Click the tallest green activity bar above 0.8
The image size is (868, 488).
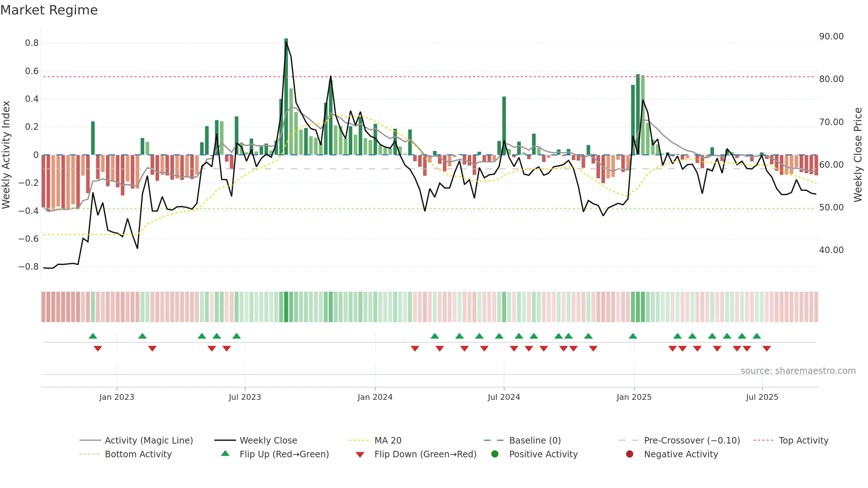286,97
